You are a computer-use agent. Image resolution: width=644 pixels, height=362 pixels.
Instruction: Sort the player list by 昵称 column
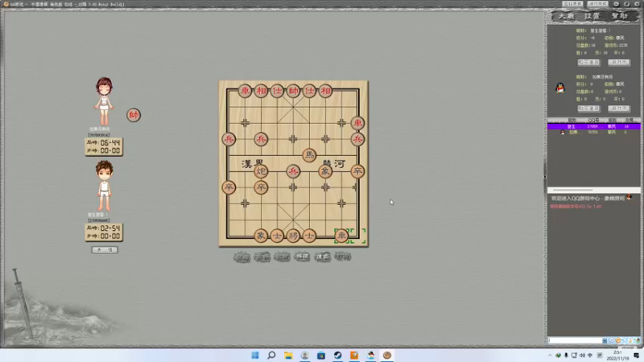pos(572,120)
